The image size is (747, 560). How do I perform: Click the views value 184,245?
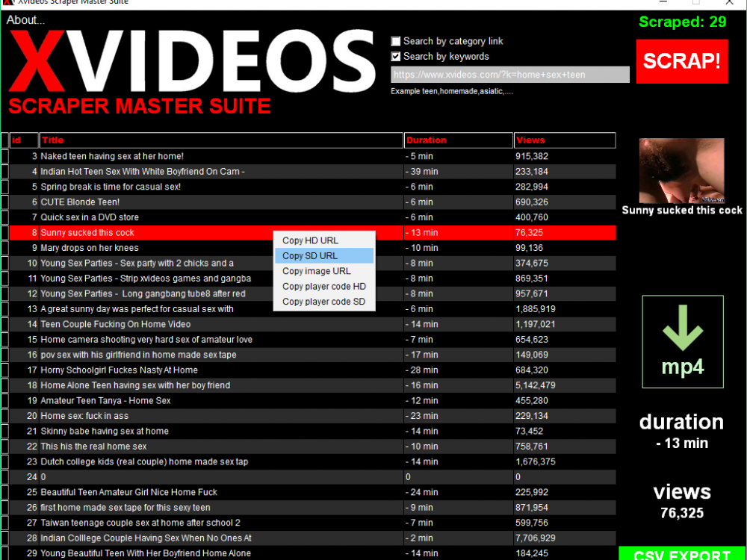tap(532, 553)
